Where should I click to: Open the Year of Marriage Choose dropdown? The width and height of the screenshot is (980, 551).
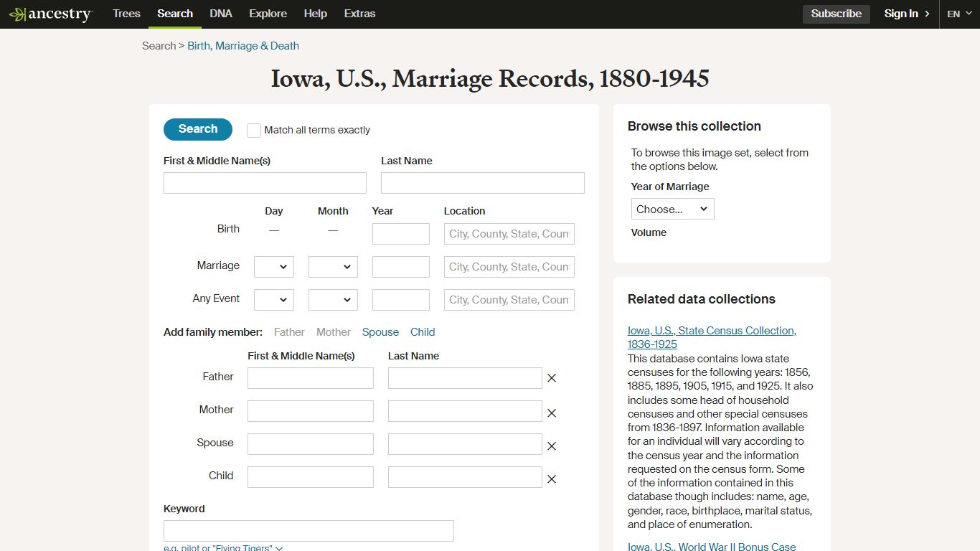pyautogui.click(x=673, y=209)
